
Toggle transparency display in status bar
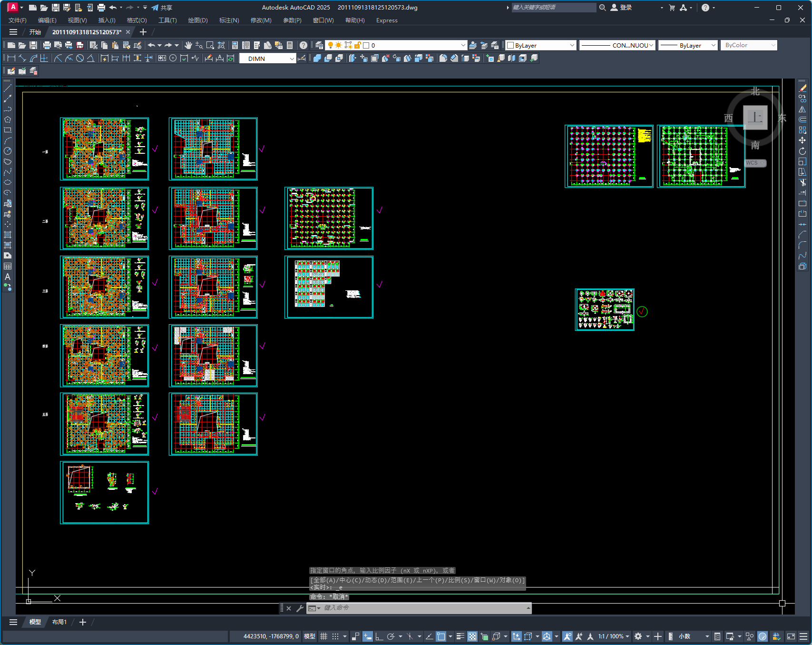pos(472,636)
